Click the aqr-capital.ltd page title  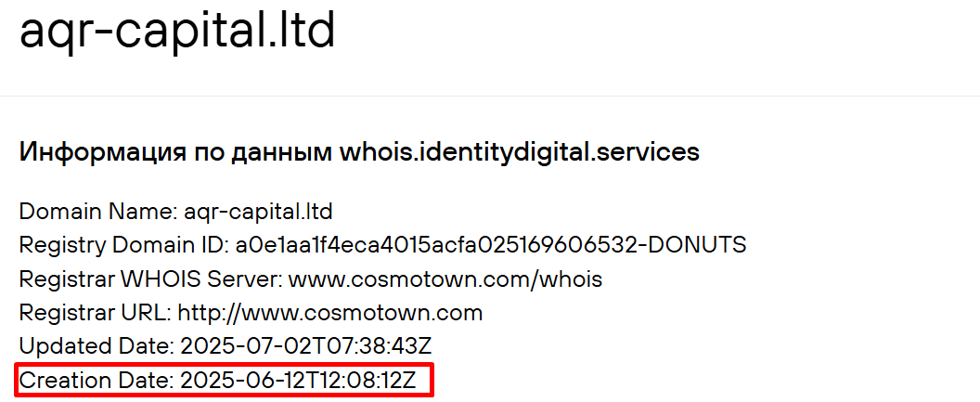tap(177, 32)
